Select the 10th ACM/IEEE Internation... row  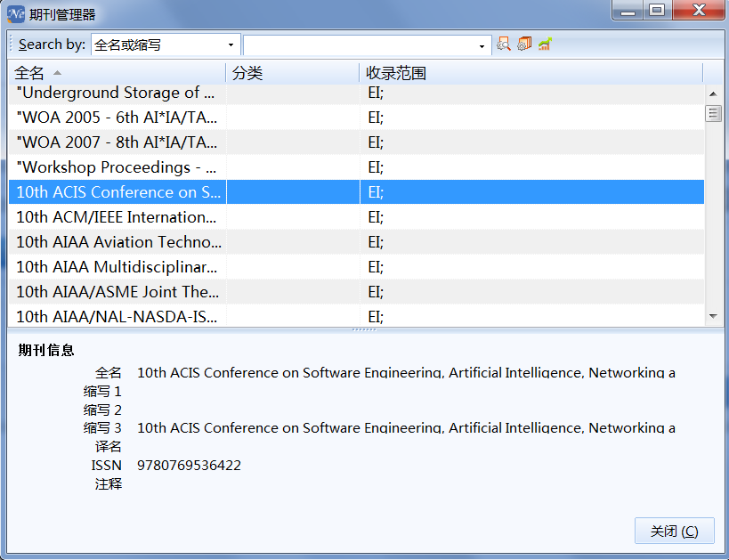coord(356,216)
